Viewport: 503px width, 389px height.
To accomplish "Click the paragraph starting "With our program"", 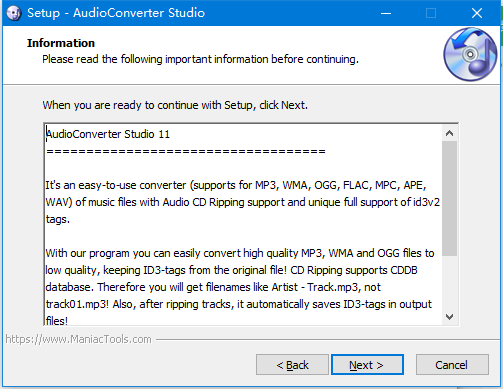I will click(x=240, y=287).
